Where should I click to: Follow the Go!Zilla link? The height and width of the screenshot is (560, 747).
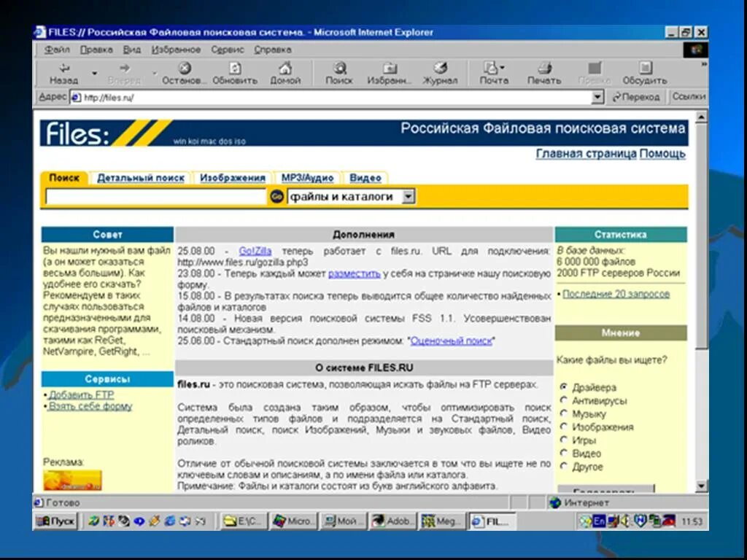(255, 251)
